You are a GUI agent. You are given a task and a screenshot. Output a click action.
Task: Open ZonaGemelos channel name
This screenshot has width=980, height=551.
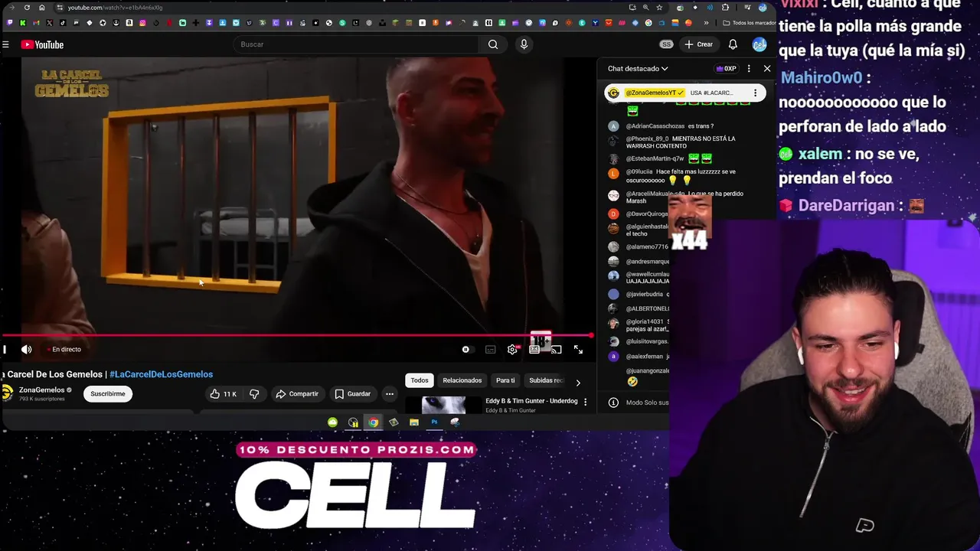(41, 390)
